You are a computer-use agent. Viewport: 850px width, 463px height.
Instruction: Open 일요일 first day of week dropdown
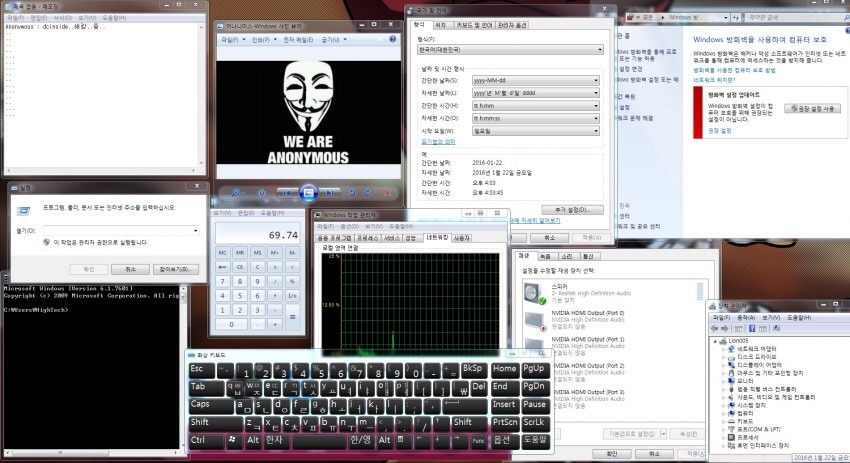pos(536,131)
